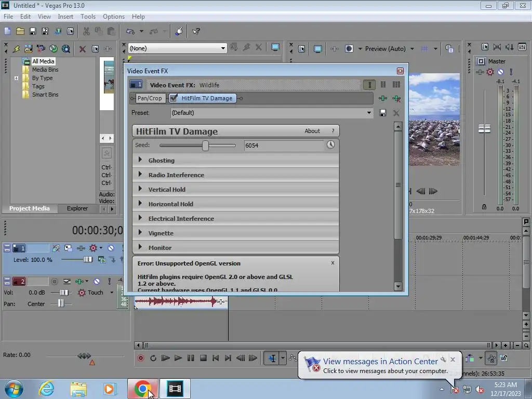532x399 pixels.
Task: Click the Video Preview external monitor icon
Action: click(317, 49)
